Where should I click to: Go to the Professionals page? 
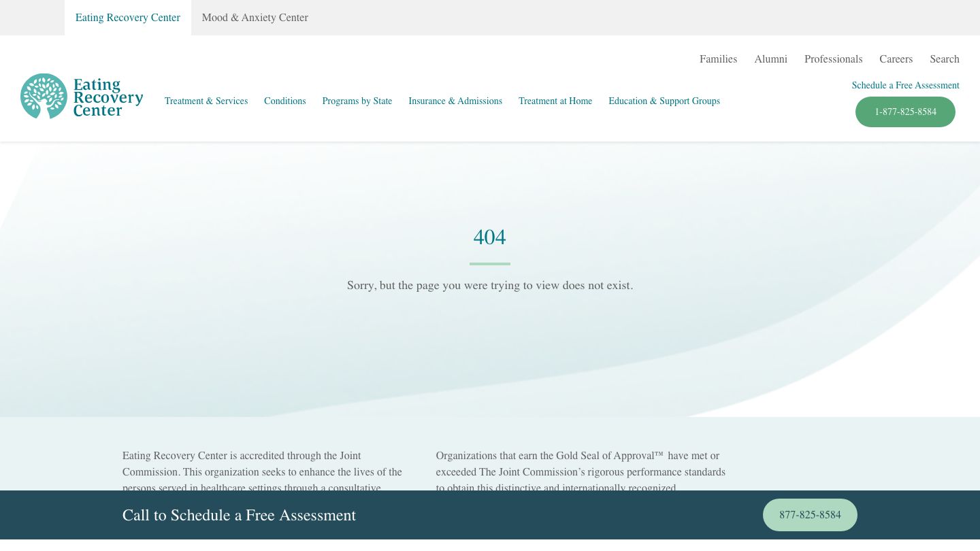(x=833, y=59)
